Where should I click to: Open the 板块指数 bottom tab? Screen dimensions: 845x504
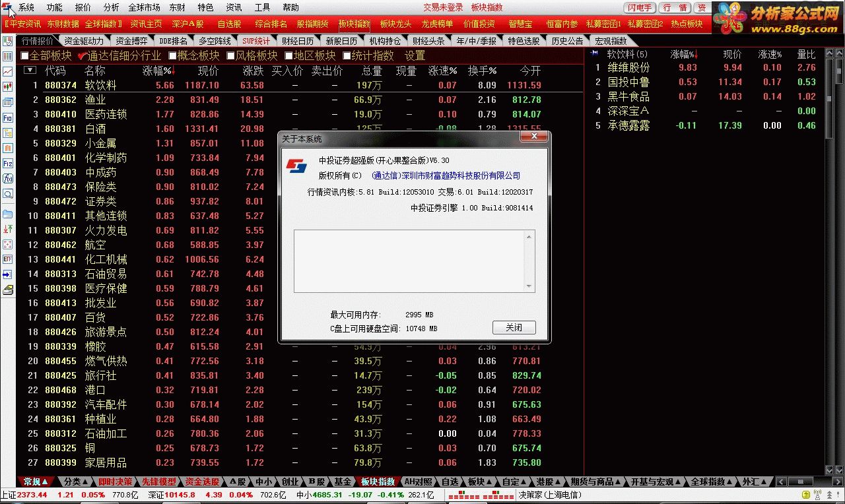pyautogui.click(x=378, y=482)
